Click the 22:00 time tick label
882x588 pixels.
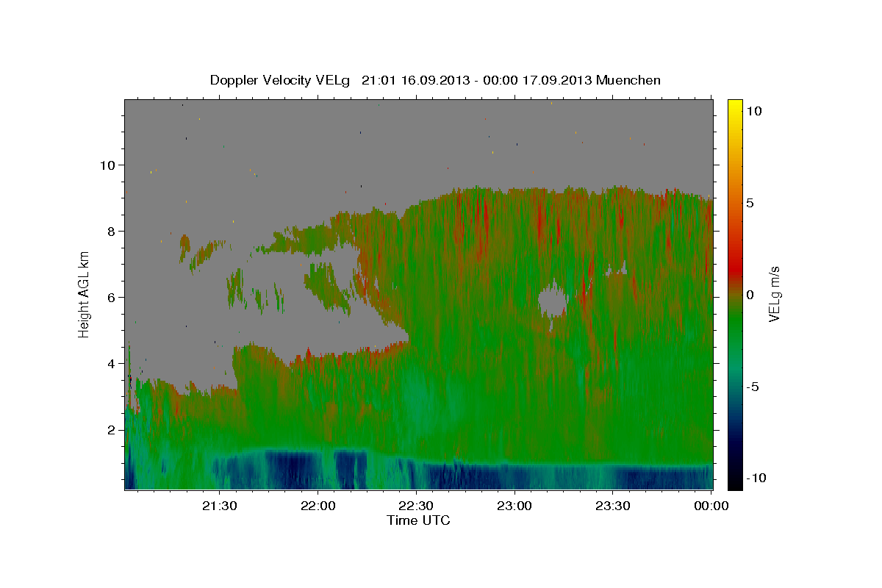pos(318,506)
